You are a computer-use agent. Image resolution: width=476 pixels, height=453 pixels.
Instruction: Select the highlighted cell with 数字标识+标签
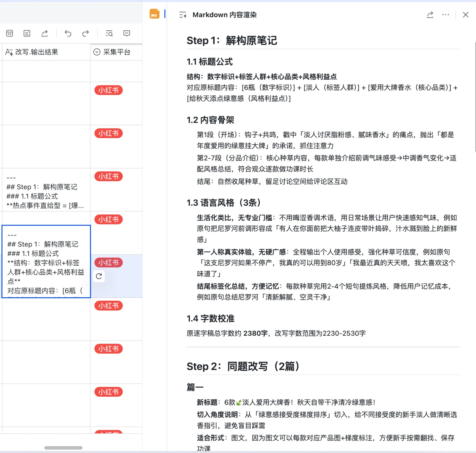(x=46, y=261)
